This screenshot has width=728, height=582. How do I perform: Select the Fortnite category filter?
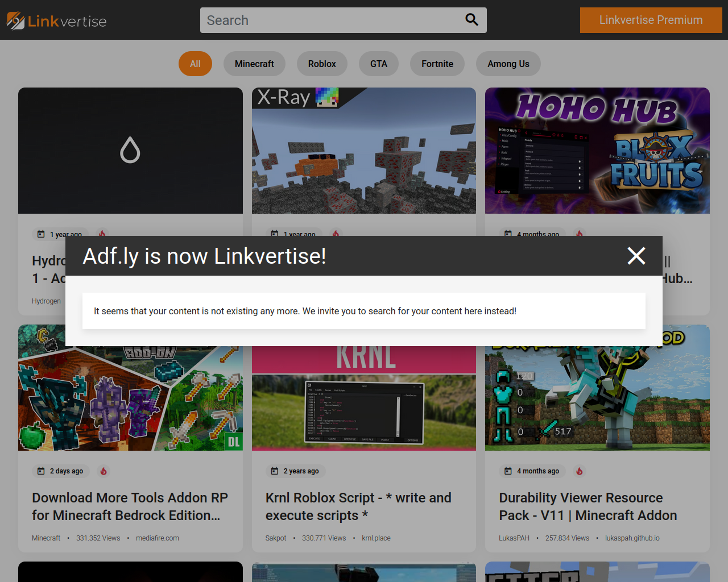(437, 64)
